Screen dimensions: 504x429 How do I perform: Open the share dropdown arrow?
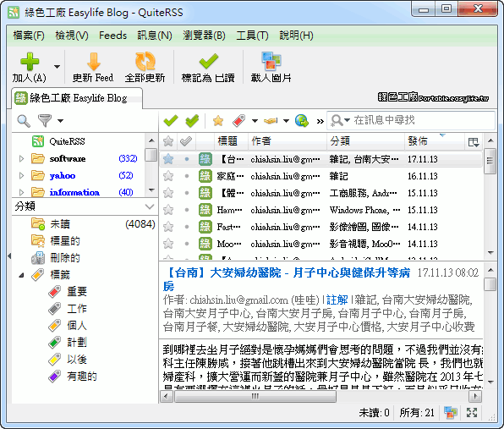(x=286, y=121)
